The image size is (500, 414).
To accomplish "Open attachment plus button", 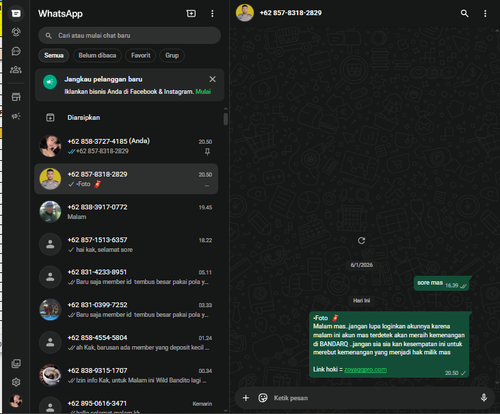I will [x=246, y=398].
